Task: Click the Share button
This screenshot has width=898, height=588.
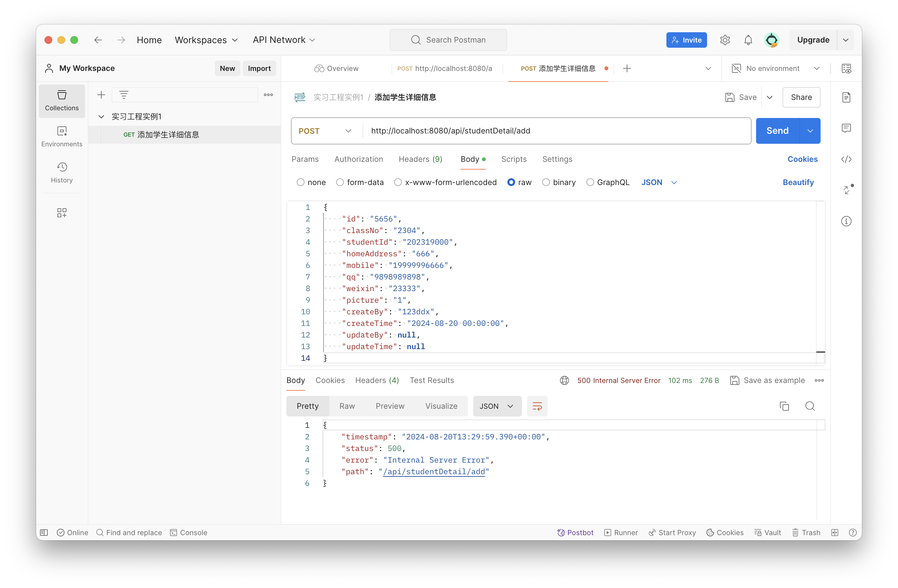Action: (x=801, y=97)
